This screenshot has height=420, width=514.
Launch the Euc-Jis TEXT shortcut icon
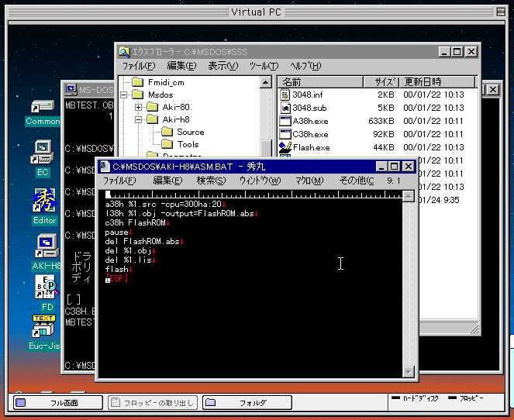43,326
